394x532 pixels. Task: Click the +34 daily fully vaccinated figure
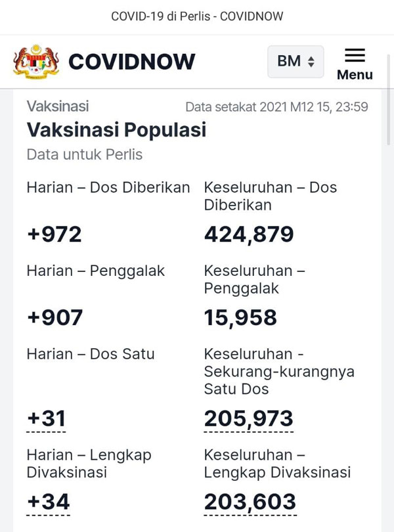tap(48, 502)
